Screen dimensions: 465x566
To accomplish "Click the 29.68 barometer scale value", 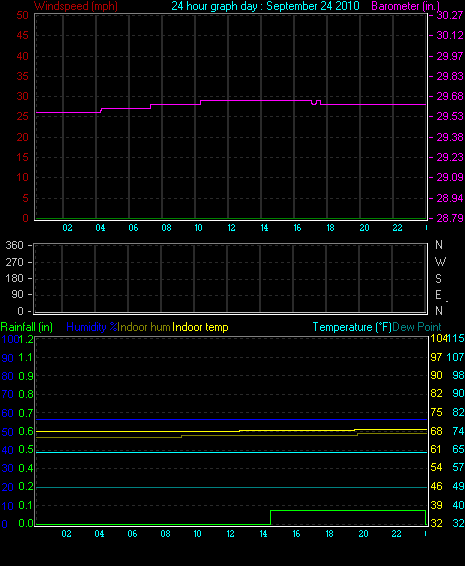I will pyautogui.click(x=450, y=96).
